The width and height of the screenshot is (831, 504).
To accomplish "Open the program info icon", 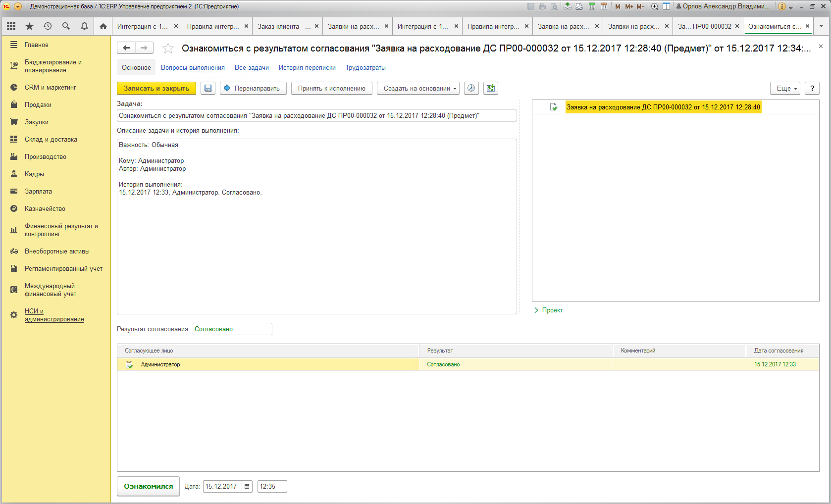I will pyautogui.click(x=782, y=6).
